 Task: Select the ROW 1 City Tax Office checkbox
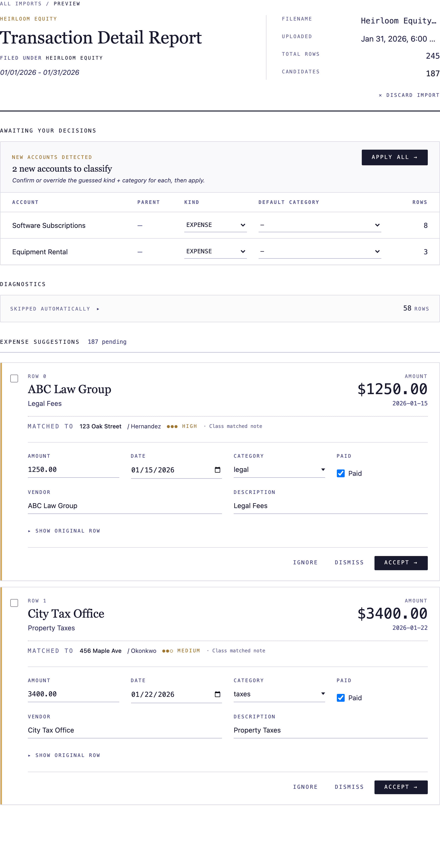14,603
